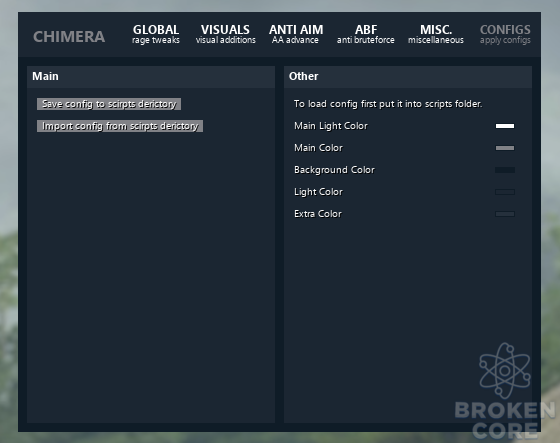This screenshot has height=443, width=560.
Task: Click the 'Extra Color' label
Action: click(318, 214)
